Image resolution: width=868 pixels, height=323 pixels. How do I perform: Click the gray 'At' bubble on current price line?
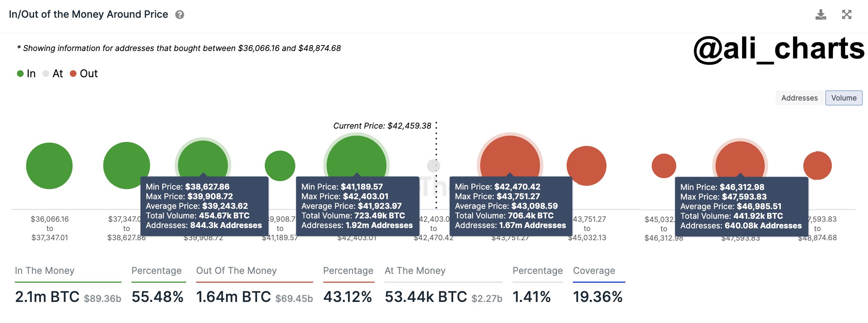click(433, 166)
